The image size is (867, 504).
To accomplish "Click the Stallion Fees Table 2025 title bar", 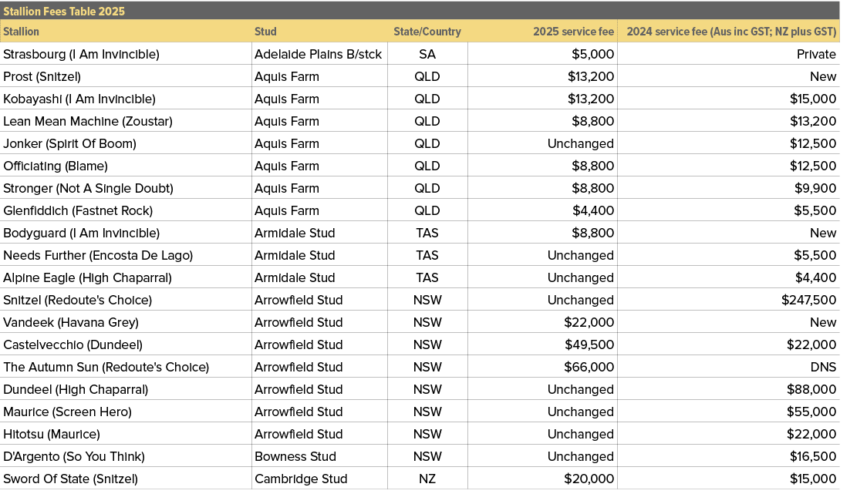I will click(64, 12).
